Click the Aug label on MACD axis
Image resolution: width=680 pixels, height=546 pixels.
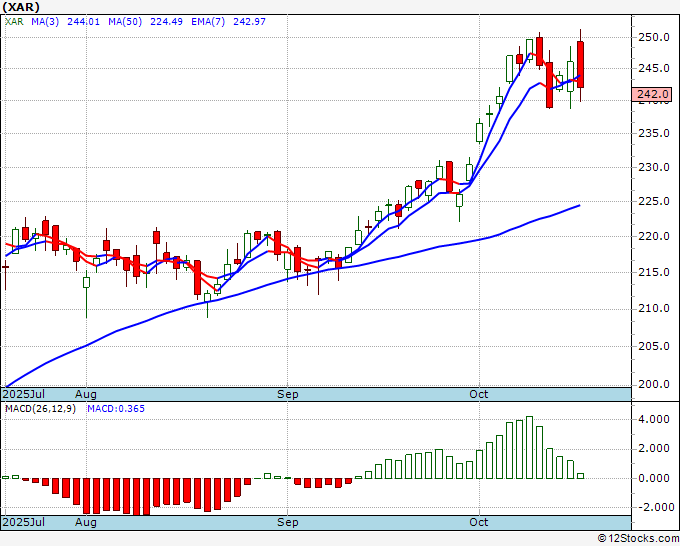pos(85,522)
